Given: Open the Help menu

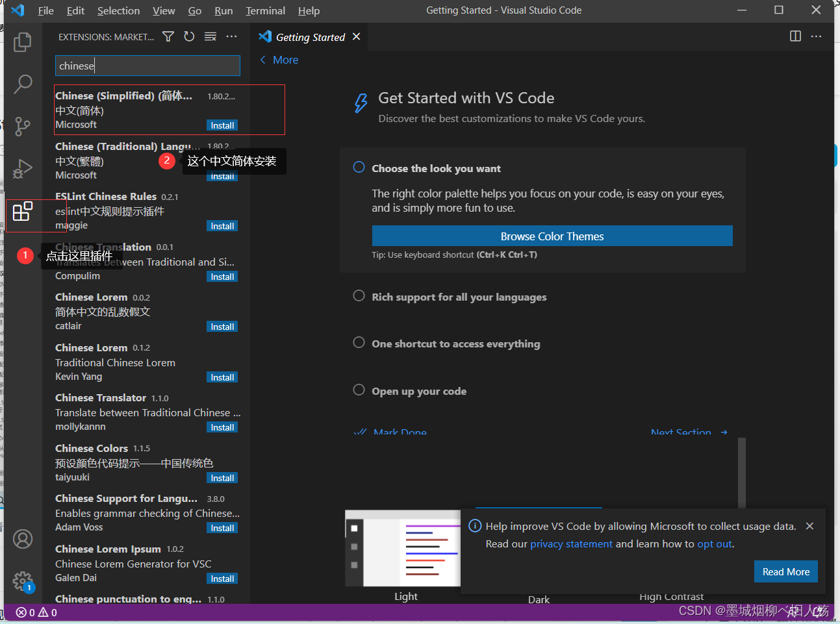Looking at the screenshot, I should coord(309,10).
